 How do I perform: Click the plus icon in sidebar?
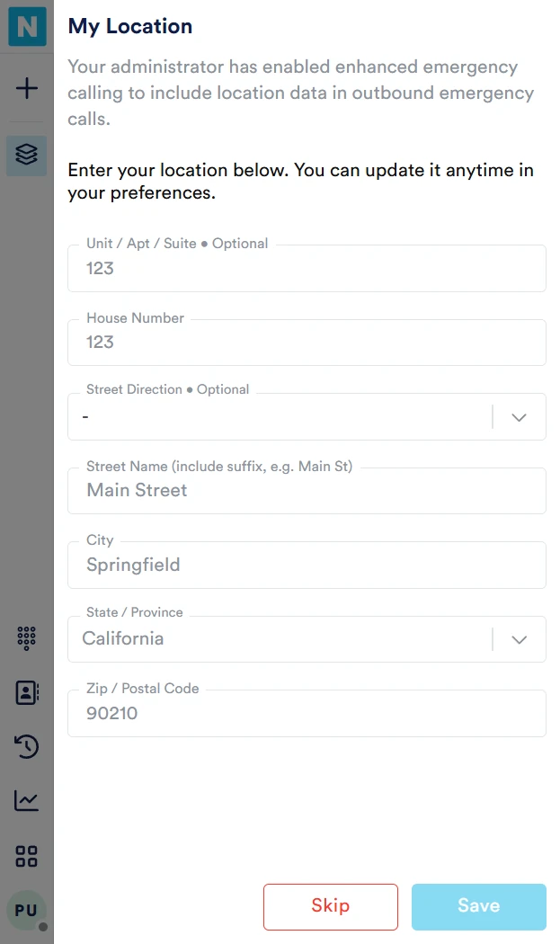(x=27, y=88)
